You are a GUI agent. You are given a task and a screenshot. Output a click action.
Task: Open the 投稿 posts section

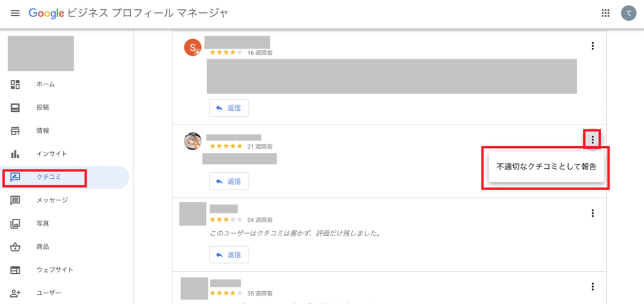click(x=42, y=107)
